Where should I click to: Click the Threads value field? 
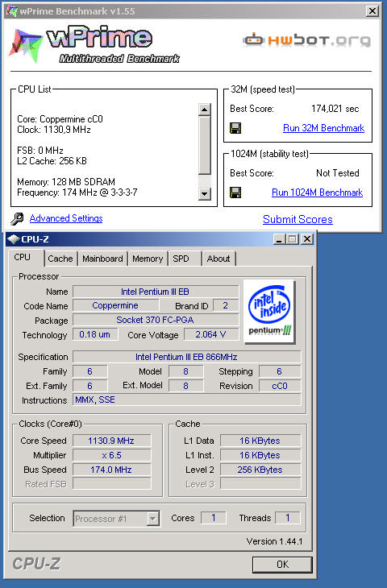(x=288, y=518)
